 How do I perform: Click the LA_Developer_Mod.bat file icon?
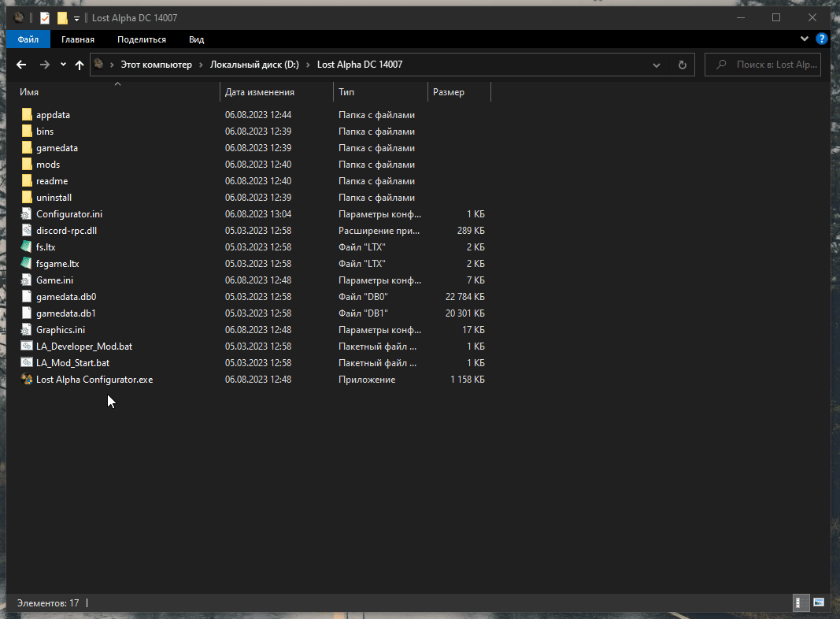coord(26,347)
